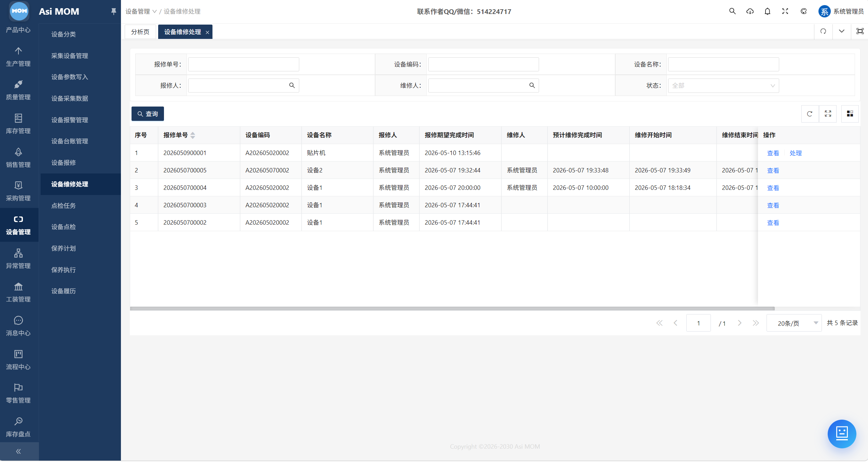The image size is (868, 462).
Task: Select 设备履历 in submenu
Action: 64,291
